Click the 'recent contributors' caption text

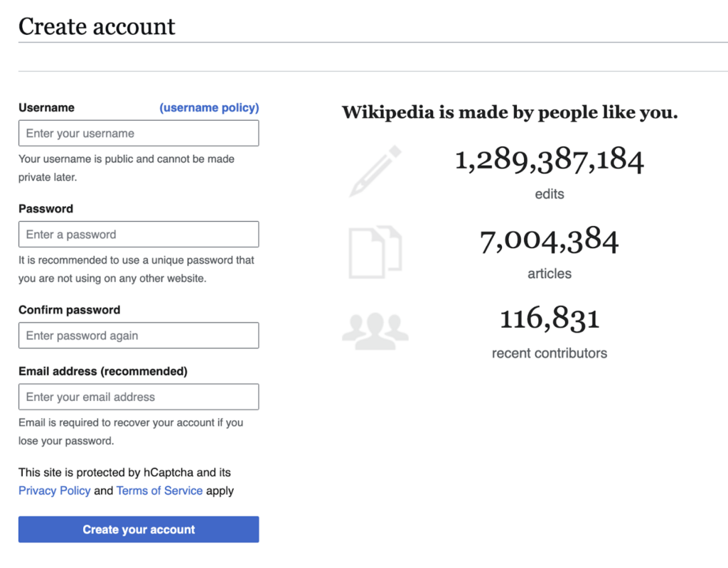pos(550,353)
